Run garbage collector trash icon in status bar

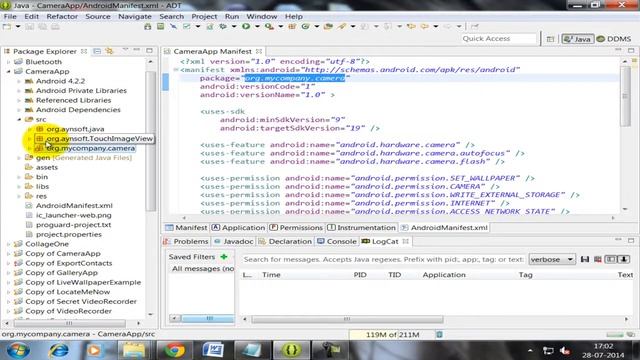point(439,335)
